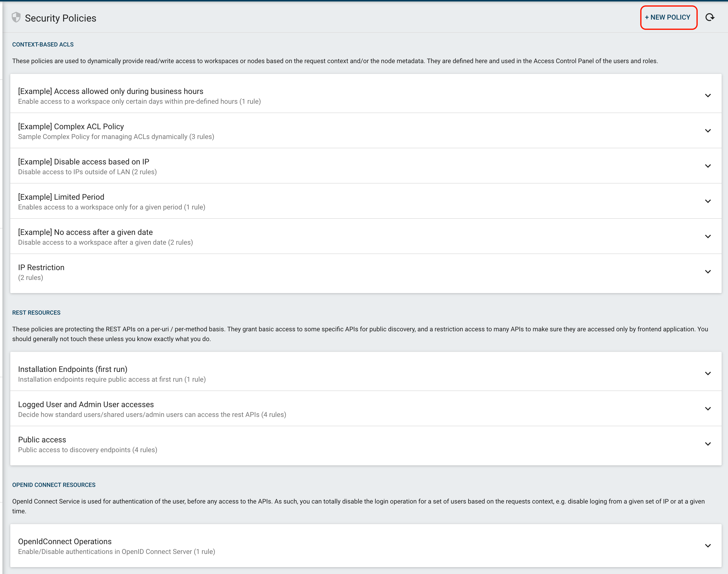Click the CONTEXT-BASED ACLS section heading
The height and width of the screenshot is (574, 728).
pyautogui.click(x=43, y=45)
